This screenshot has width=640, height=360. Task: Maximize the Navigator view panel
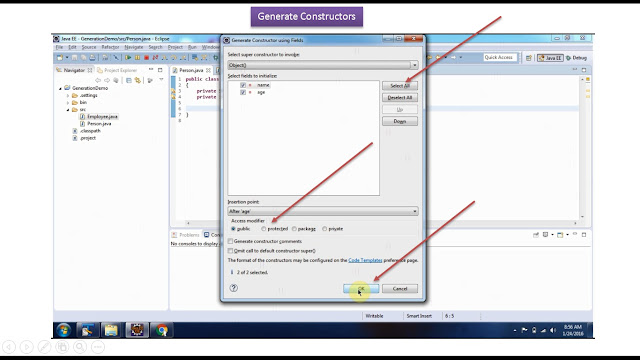tap(160, 70)
